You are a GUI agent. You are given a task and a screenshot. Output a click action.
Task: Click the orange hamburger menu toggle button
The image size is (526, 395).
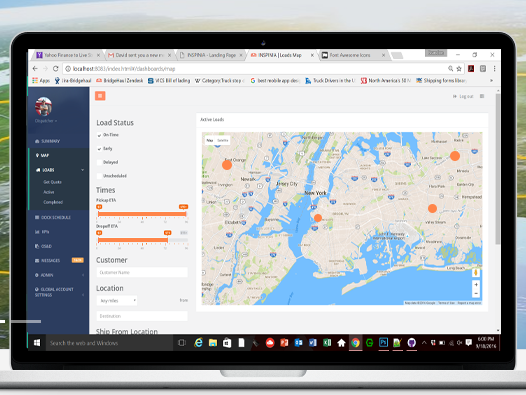pos(100,96)
